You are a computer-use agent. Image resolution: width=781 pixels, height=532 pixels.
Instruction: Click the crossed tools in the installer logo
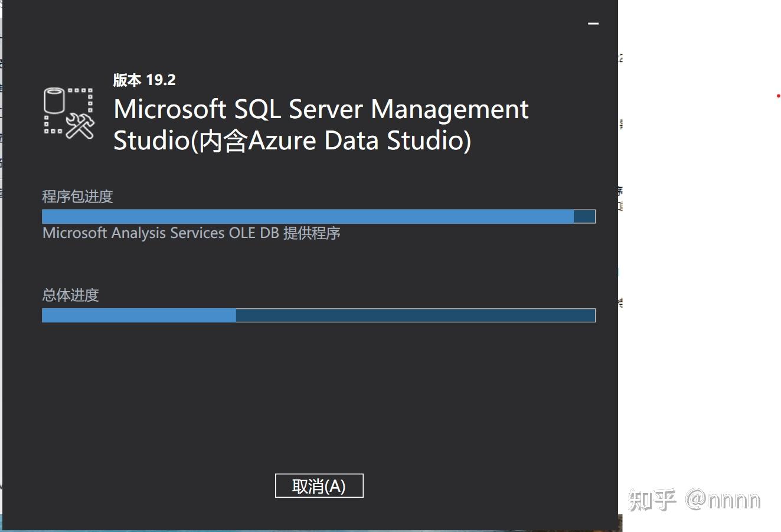80,127
